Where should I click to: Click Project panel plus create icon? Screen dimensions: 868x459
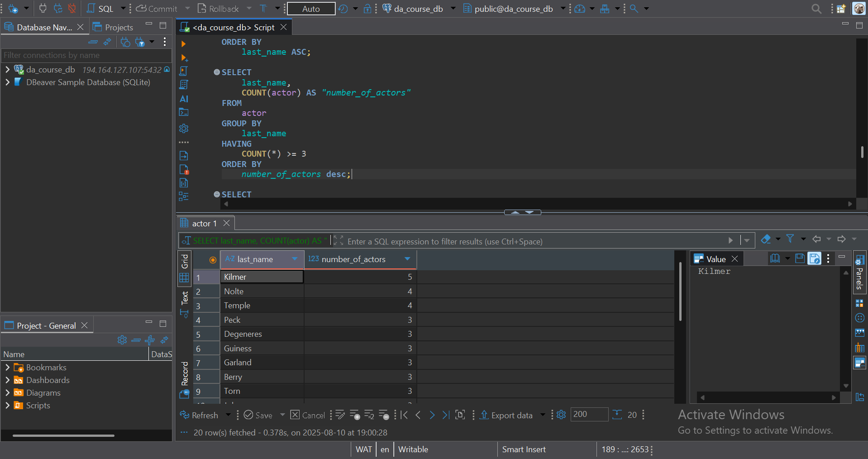[150, 340]
